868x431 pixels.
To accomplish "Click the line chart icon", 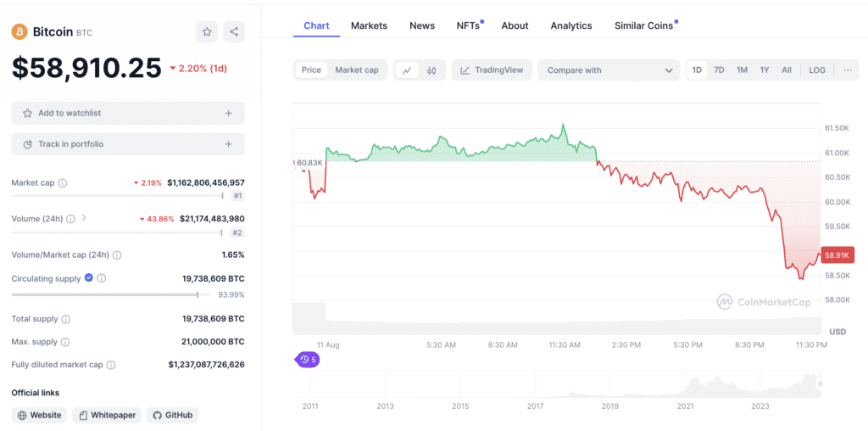I will [x=407, y=70].
